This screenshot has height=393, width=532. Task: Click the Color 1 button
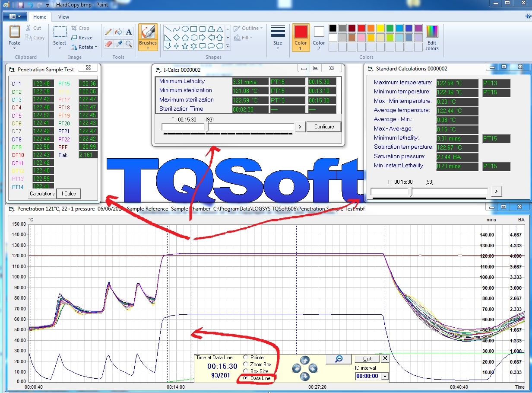[301, 38]
